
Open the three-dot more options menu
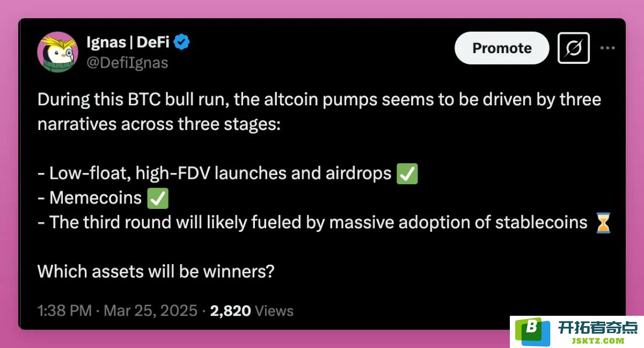pyautogui.click(x=608, y=48)
